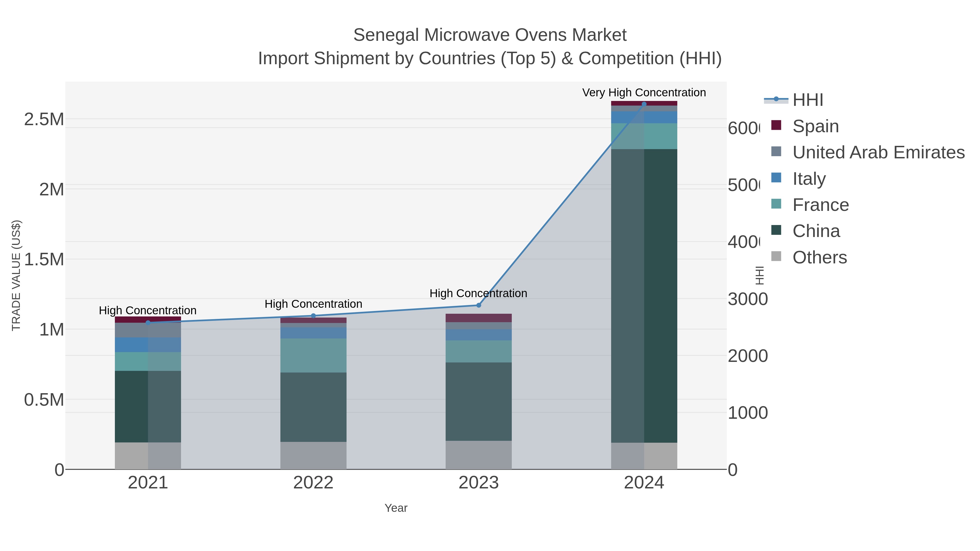Select the 2021 HHI data point
This screenshot has height=551, width=980.
click(148, 323)
